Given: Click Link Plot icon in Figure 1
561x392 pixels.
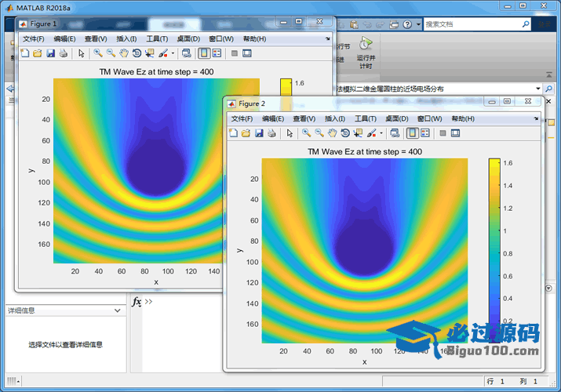Looking at the screenshot, I should (x=186, y=53).
